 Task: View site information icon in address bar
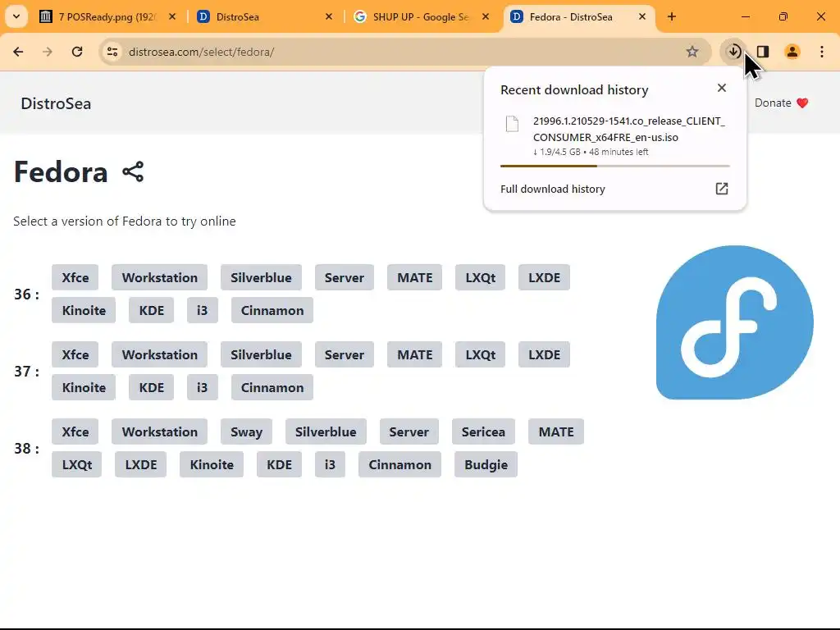point(112,52)
